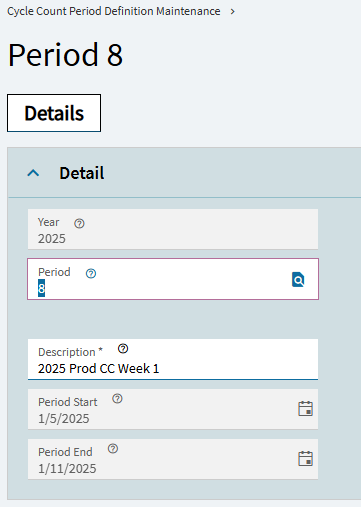Screen dimensions: 361x507
Task: Show help for the Description field
Action: pyautogui.click(x=123, y=349)
